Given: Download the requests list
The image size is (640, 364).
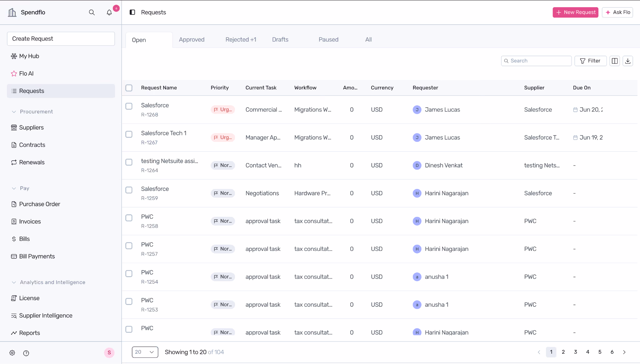Looking at the screenshot, I should coord(628,61).
